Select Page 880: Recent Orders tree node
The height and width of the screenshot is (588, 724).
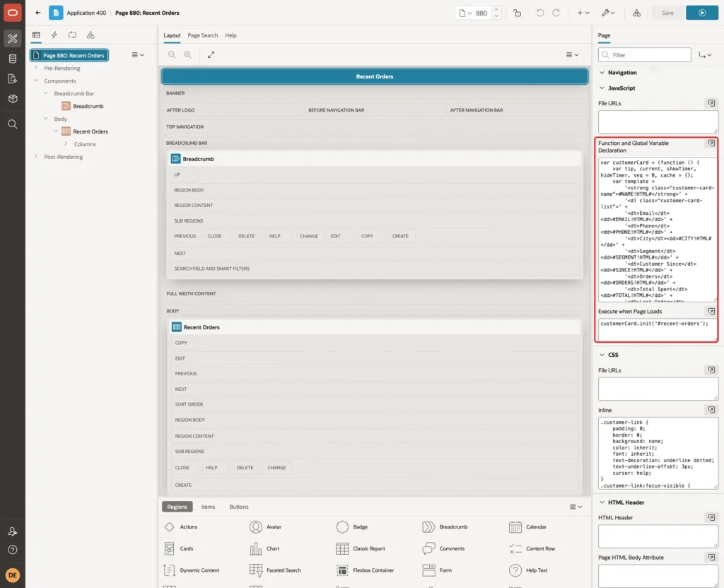tap(69, 55)
